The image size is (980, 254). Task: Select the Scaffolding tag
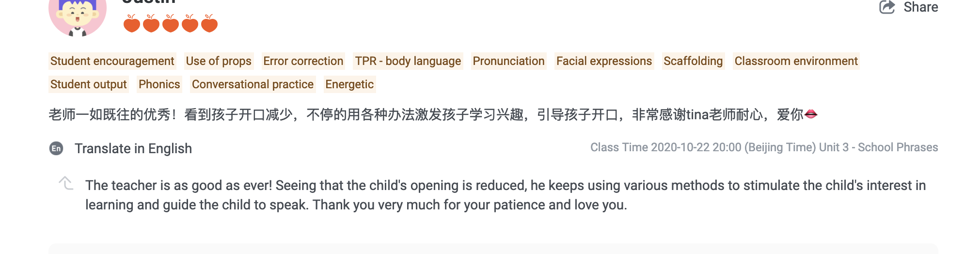tap(693, 61)
